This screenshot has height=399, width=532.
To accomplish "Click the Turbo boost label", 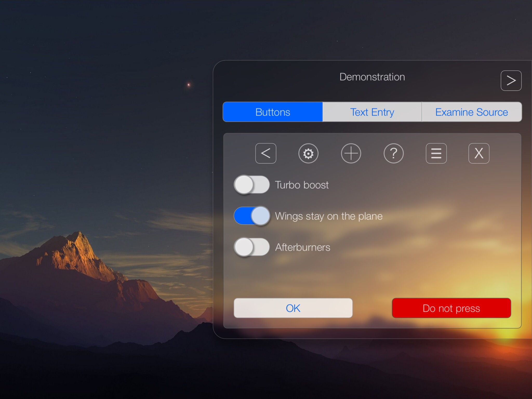I will (302, 185).
